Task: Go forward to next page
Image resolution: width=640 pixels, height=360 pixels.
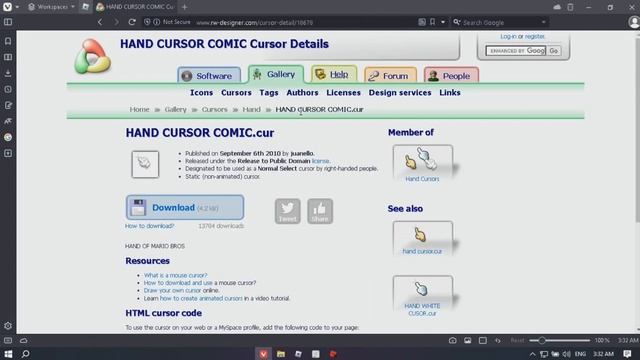Action: [x=116, y=22]
